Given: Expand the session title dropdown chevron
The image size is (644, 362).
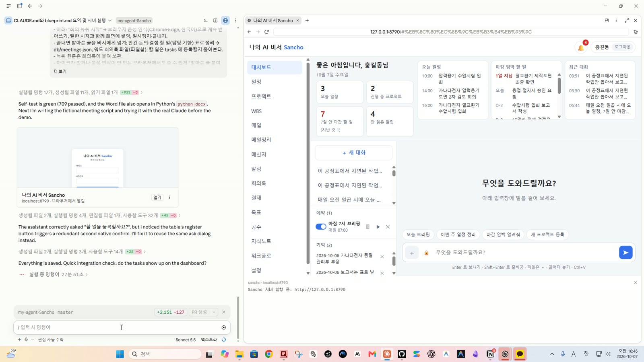Looking at the screenshot, I should point(109,21).
